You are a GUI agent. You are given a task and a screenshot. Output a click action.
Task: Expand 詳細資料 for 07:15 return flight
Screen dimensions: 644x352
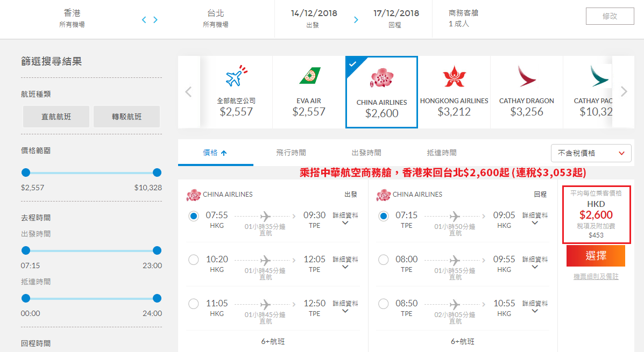click(535, 219)
